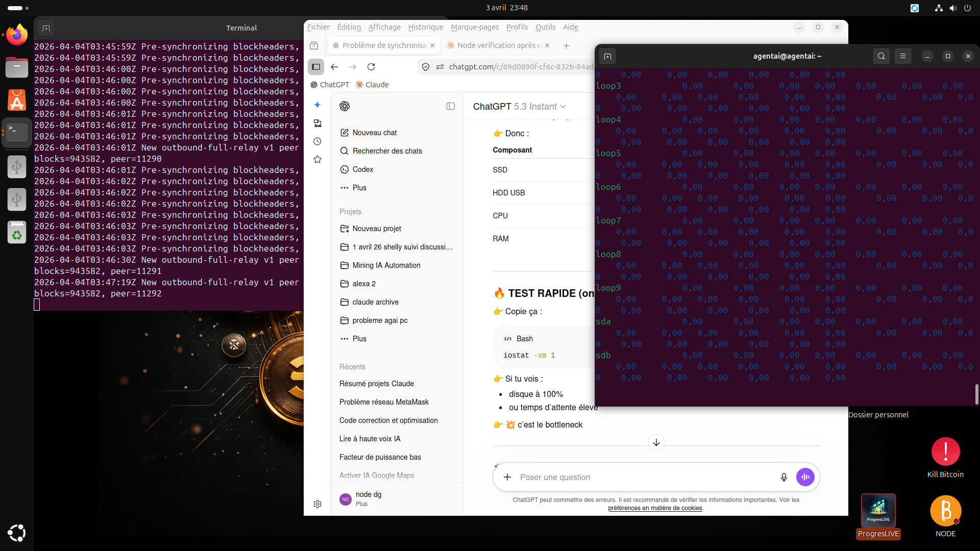Expand Plus under Projets list

359,339
